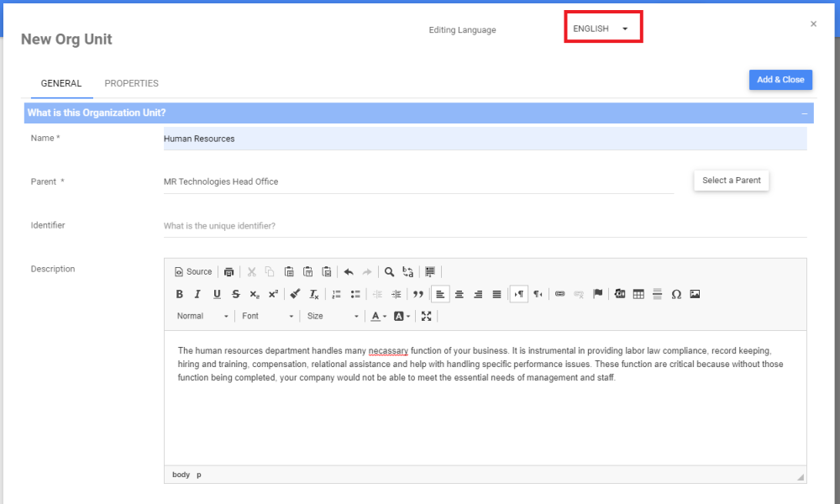The image size is (840, 504).
Task: Open the ENGLISH editing language dropdown
Action: (601, 29)
